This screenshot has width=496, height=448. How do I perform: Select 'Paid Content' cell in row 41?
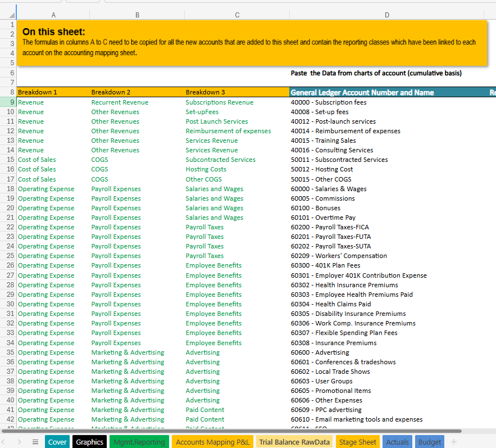pyautogui.click(x=237, y=410)
